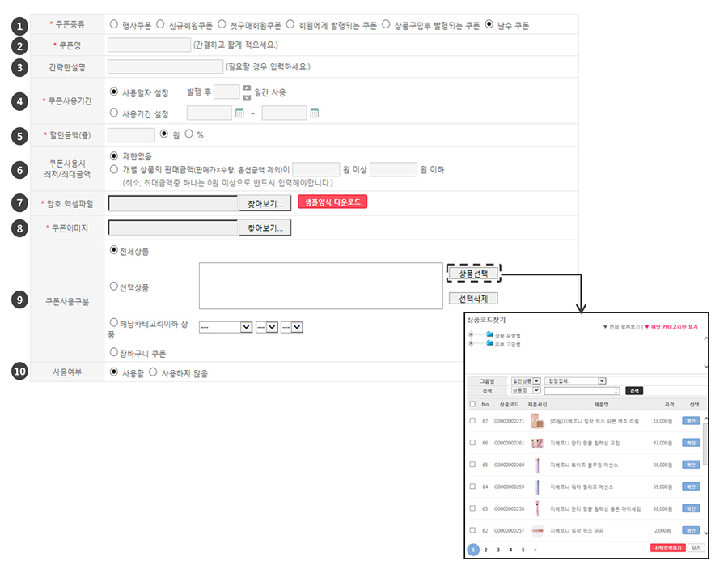728x578 pixels.
Task: Click the increment arrow for usage days
Action: [247, 87]
